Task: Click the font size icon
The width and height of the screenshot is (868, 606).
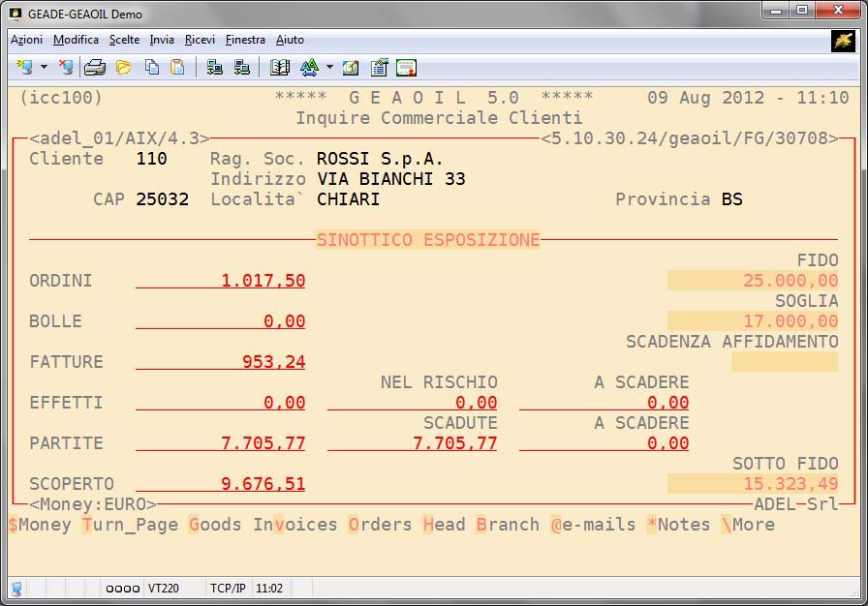Action: pos(309,67)
